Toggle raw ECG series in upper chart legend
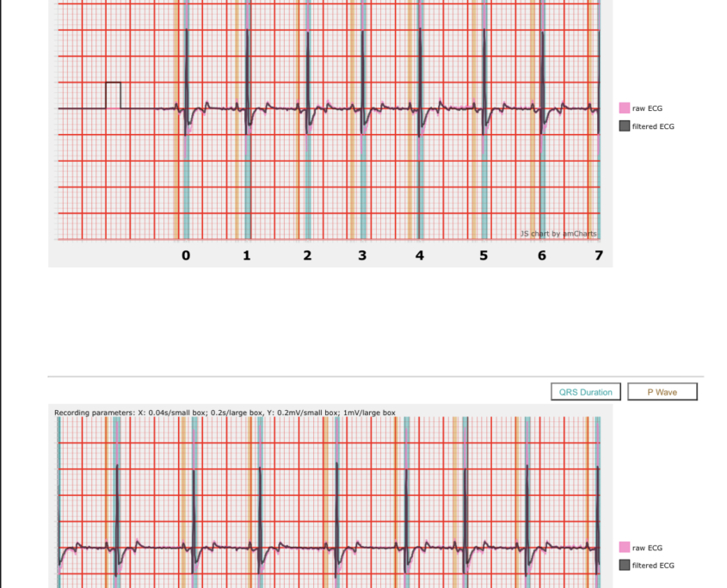Image resolution: width=727 pixels, height=588 pixels. click(x=646, y=108)
